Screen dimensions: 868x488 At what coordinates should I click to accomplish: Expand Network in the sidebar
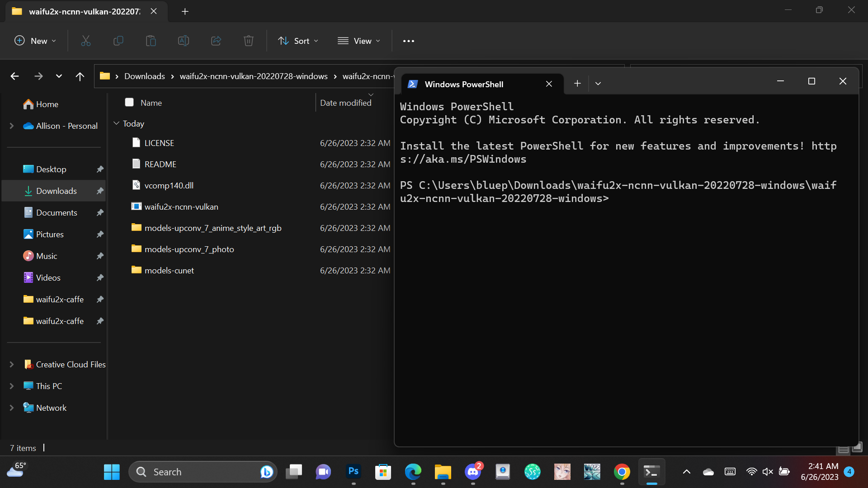tap(11, 407)
